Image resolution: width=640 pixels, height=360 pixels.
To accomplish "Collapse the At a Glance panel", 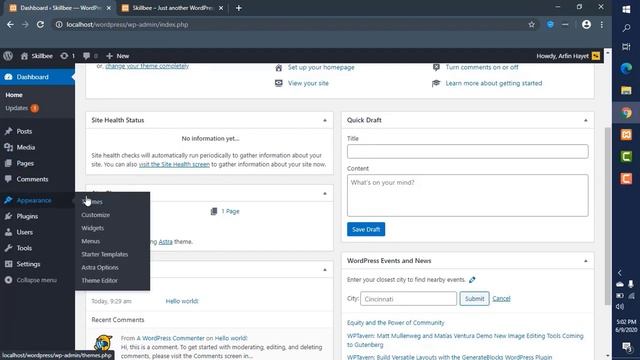I will tap(325, 193).
